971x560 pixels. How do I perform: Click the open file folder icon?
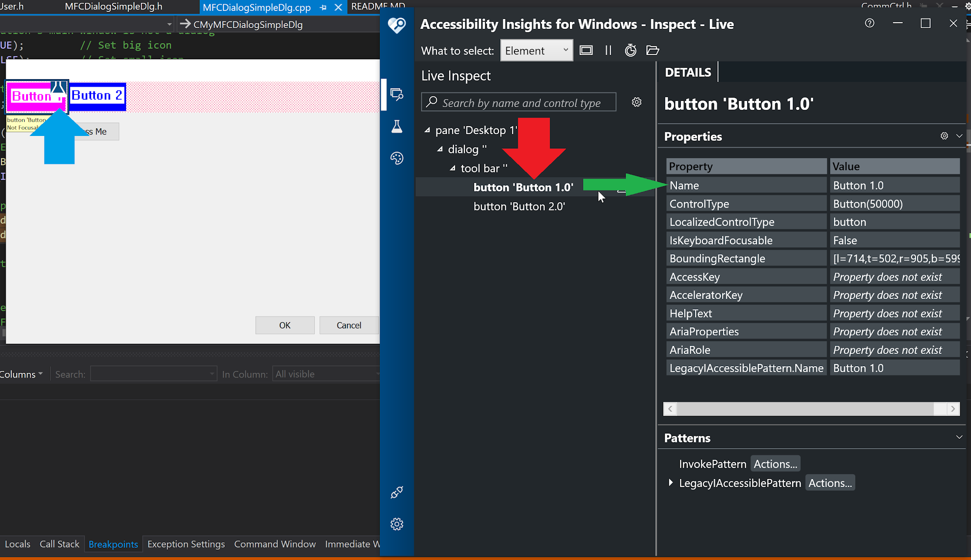652,50
